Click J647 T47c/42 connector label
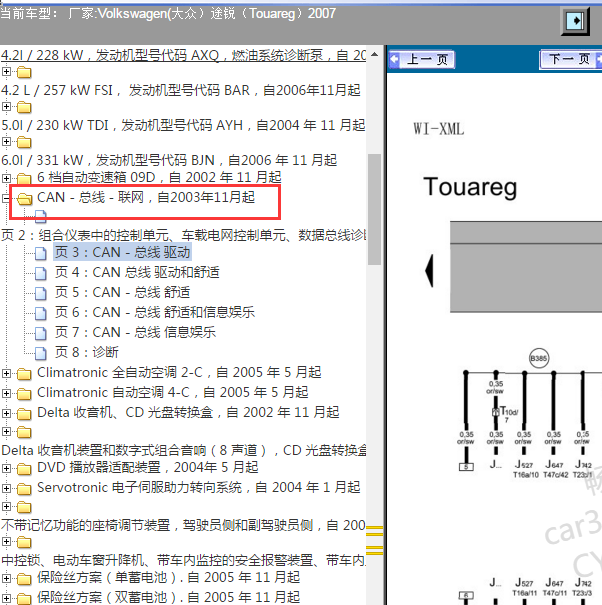The image size is (602, 605). (x=555, y=469)
